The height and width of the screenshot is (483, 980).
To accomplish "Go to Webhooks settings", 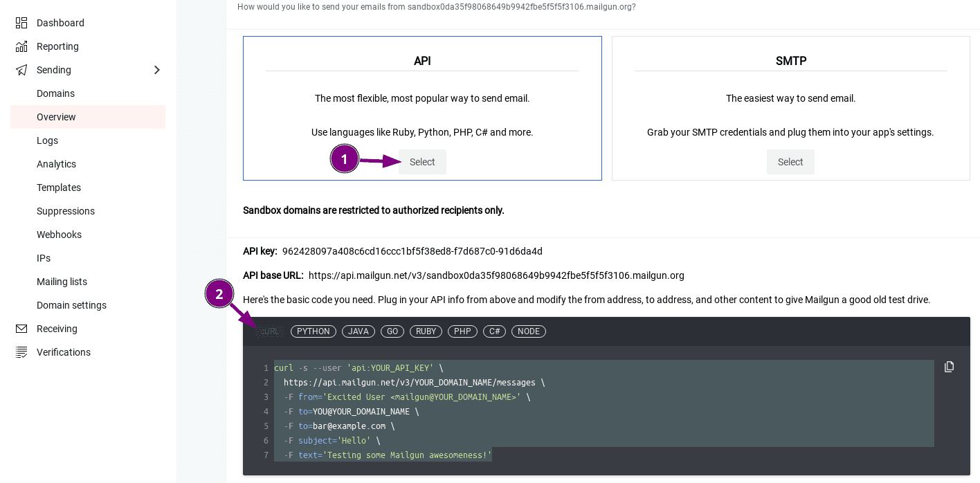I will tap(59, 235).
